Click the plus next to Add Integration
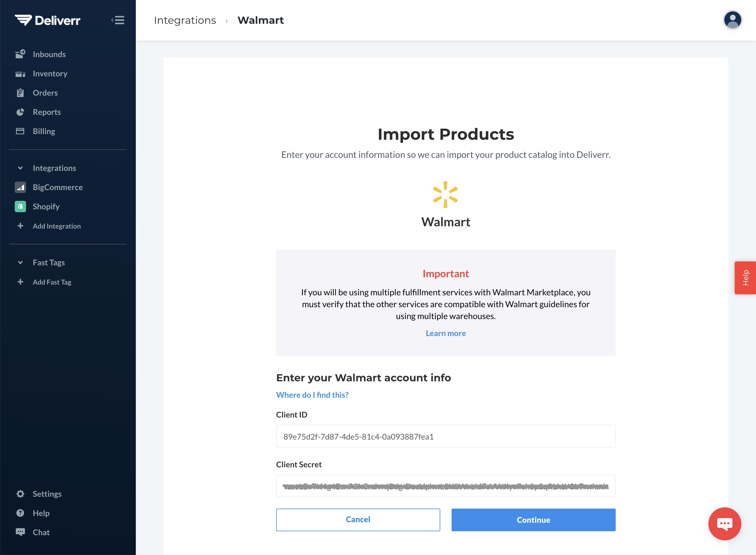 coord(20,226)
